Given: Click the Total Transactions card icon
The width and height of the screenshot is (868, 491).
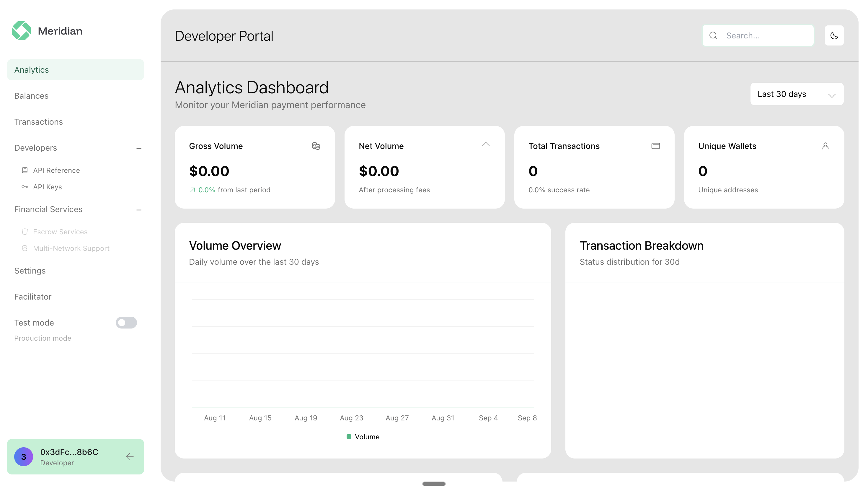Looking at the screenshot, I should pyautogui.click(x=655, y=146).
